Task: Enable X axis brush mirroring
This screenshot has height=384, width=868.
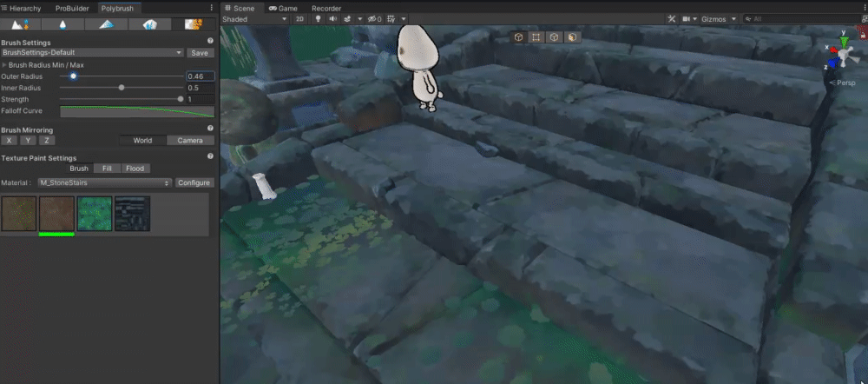Action: click(9, 140)
